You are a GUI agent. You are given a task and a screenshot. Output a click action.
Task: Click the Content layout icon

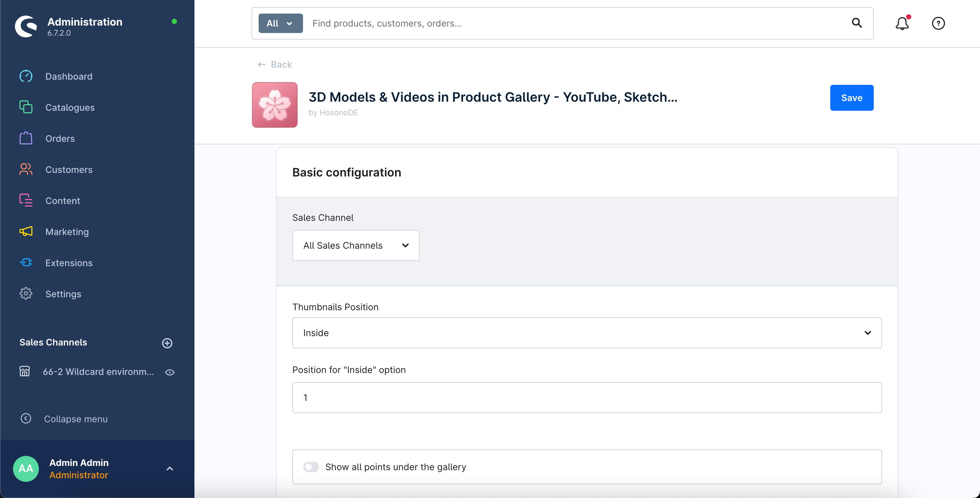[26, 200]
